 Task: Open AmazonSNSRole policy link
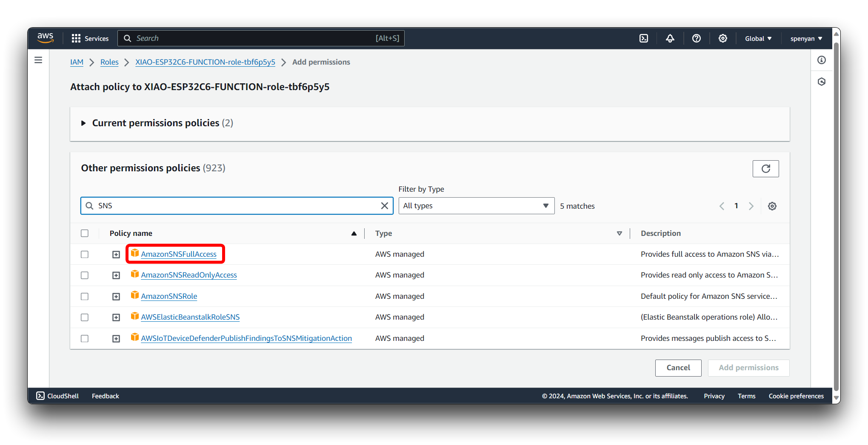pyautogui.click(x=169, y=296)
